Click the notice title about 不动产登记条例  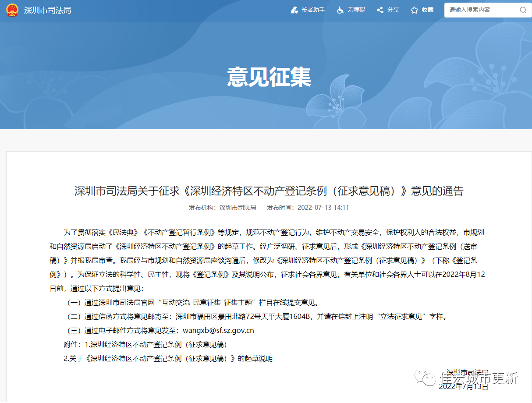point(269,191)
